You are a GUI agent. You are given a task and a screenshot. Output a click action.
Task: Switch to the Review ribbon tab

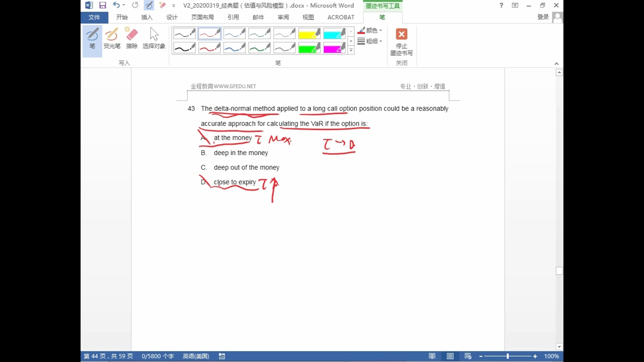(x=283, y=17)
